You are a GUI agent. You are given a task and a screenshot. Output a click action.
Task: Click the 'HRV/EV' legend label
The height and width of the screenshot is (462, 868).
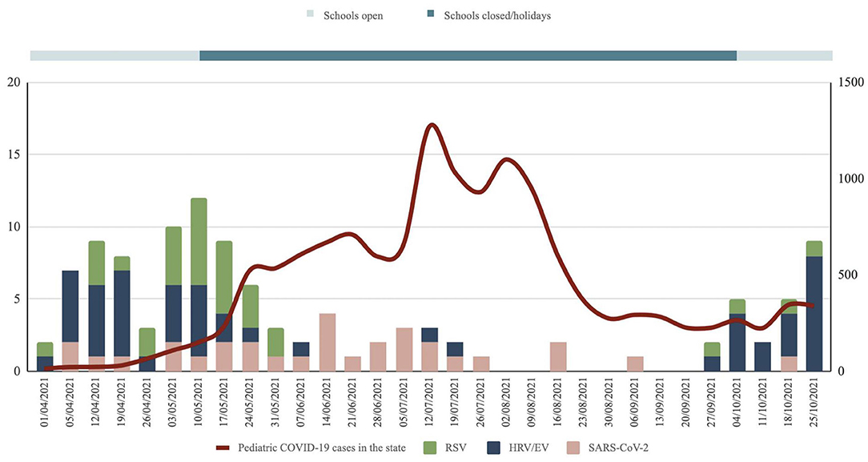click(531, 447)
